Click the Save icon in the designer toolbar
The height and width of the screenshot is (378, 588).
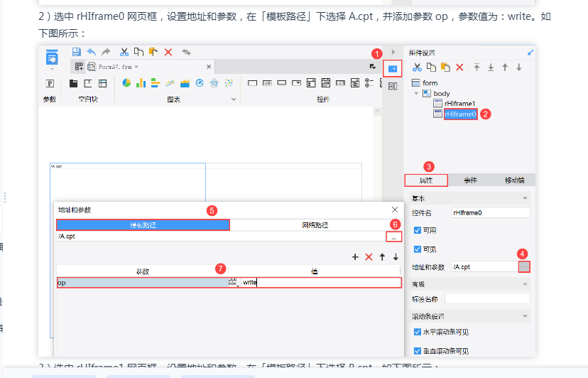[77, 52]
